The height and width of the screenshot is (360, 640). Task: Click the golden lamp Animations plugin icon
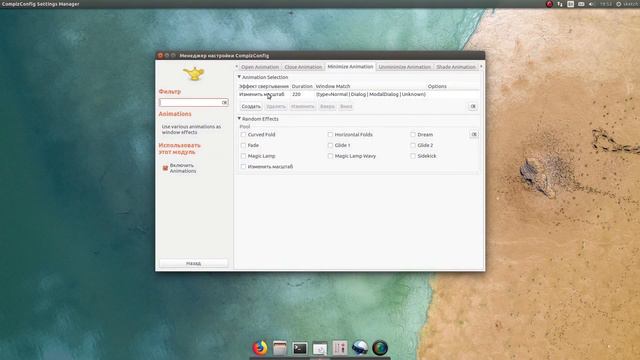(193, 74)
